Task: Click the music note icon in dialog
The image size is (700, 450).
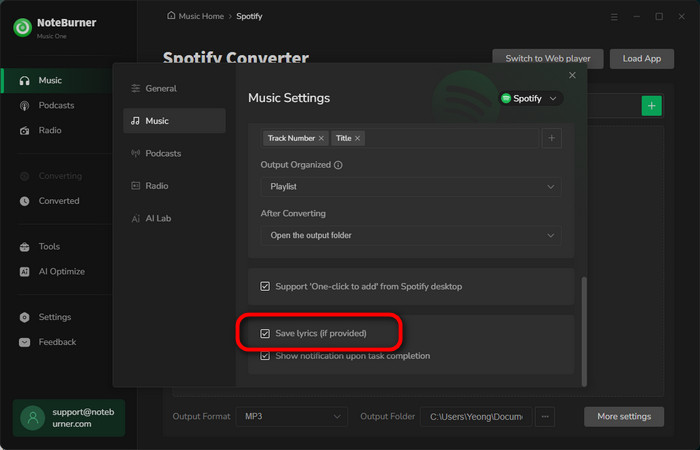Action: click(x=136, y=121)
